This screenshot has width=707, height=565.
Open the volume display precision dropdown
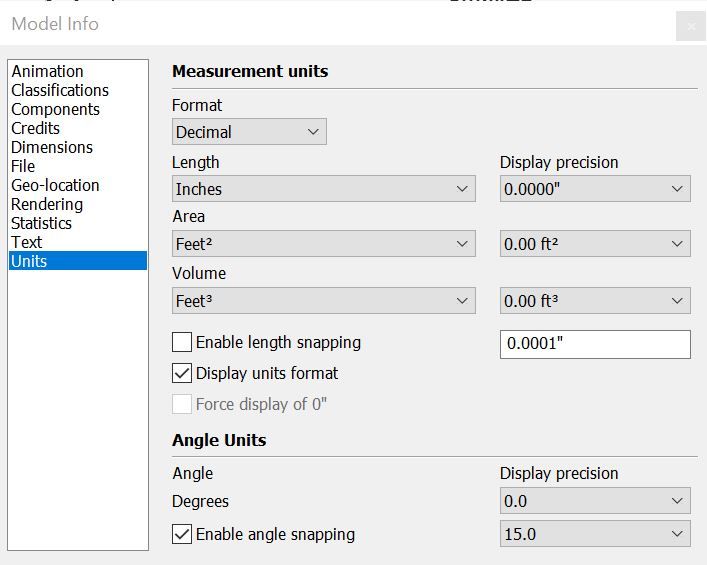tap(595, 301)
